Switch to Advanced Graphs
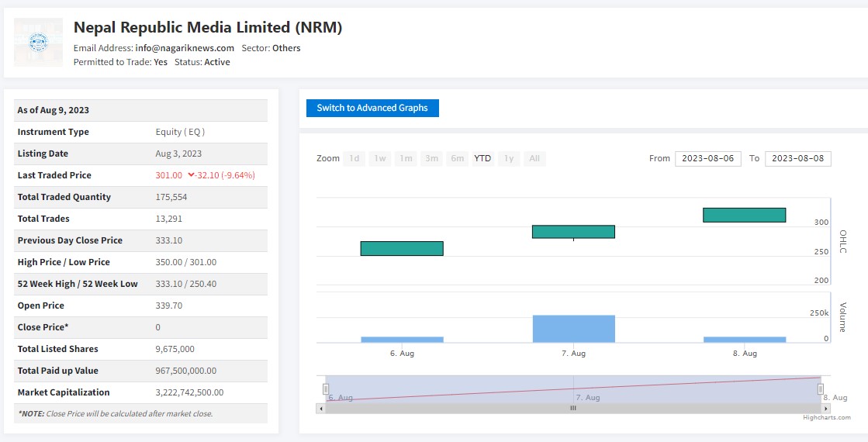 tap(372, 108)
